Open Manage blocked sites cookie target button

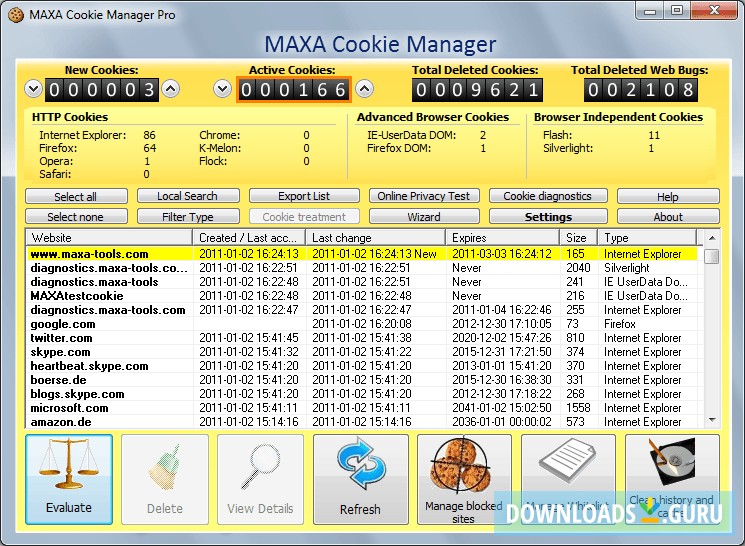click(x=464, y=479)
